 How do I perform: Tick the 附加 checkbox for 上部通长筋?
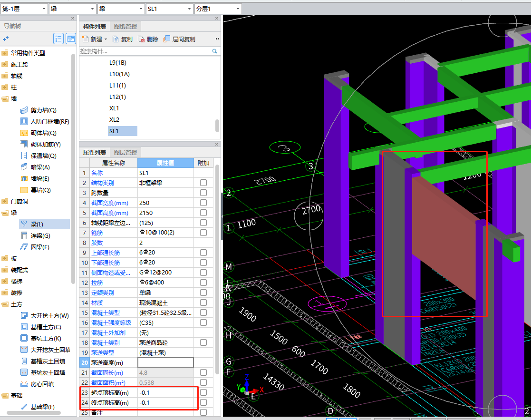(x=203, y=253)
